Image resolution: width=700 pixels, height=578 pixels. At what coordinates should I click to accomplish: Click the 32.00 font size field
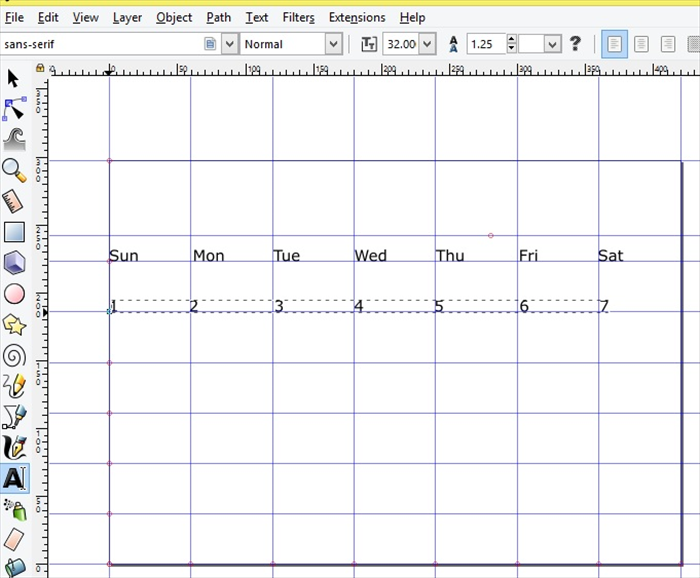click(x=401, y=44)
